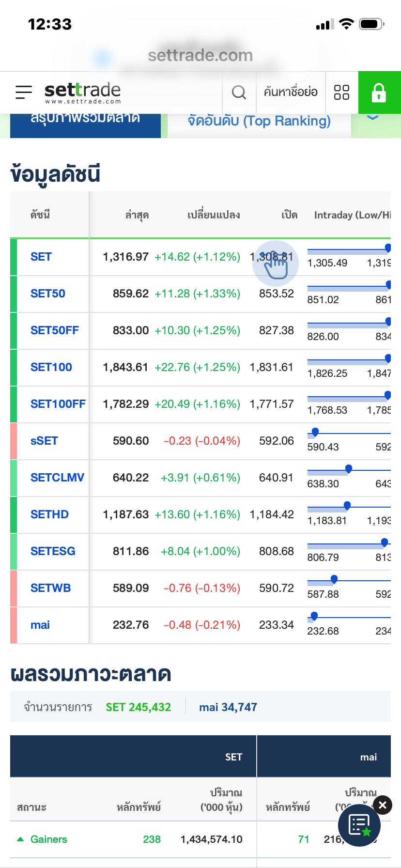Tap the search magnifier icon
This screenshot has height=868, width=401.
coord(239,92)
